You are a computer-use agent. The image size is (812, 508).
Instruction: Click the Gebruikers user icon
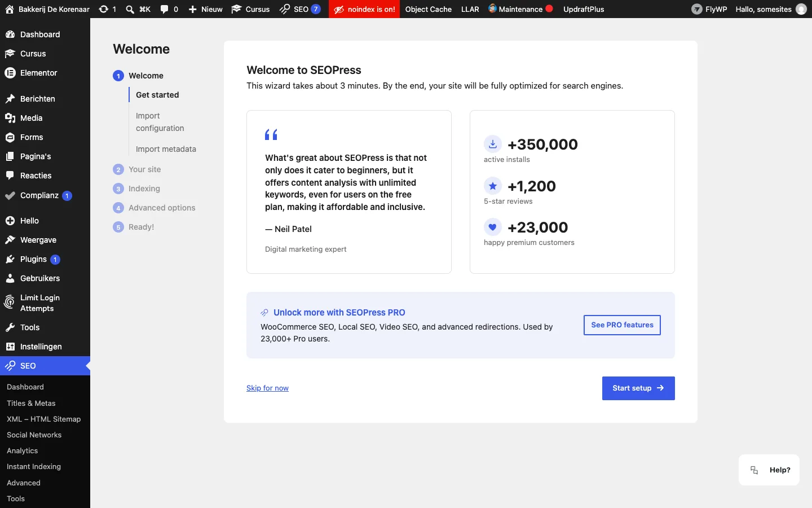[x=10, y=278]
